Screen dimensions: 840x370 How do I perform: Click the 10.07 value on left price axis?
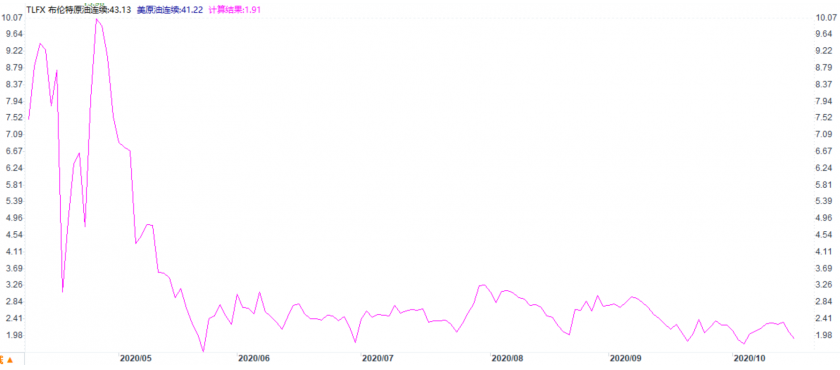point(13,17)
